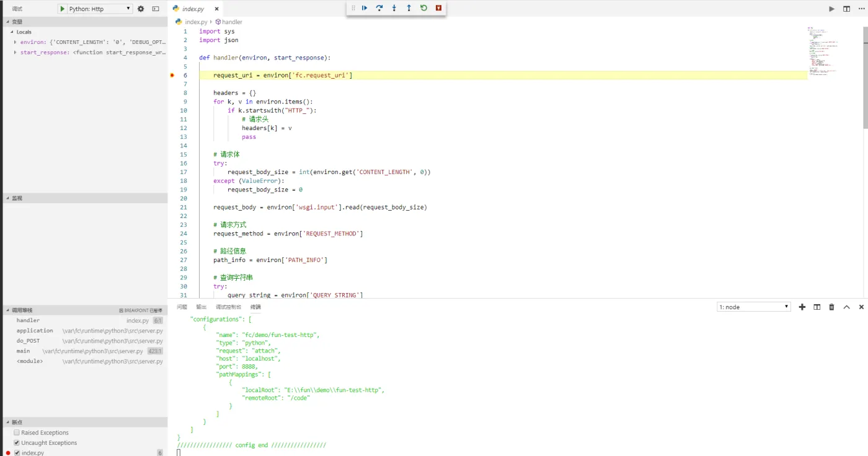Disconnect the debugger with the red icon

439,8
